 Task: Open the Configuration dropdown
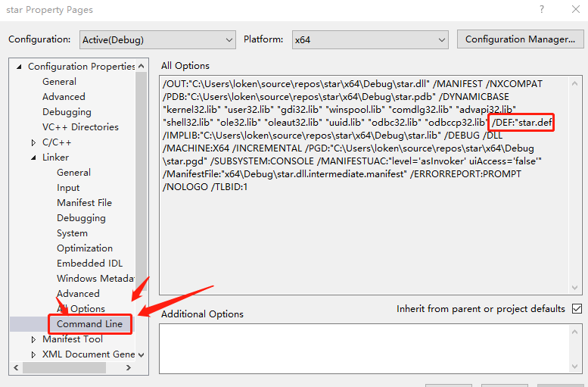157,39
